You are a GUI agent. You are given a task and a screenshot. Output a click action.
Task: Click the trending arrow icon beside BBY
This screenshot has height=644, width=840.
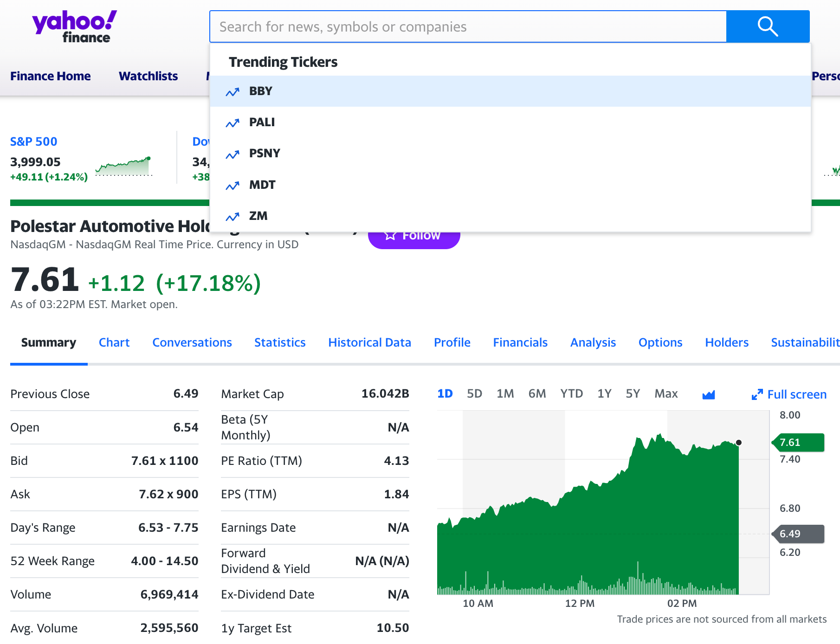(x=233, y=92)
